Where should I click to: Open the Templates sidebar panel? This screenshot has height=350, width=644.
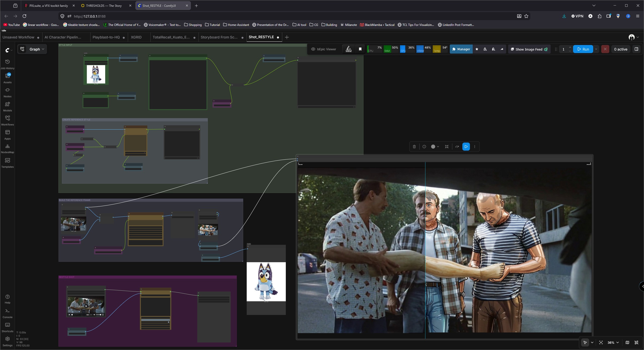7,163
